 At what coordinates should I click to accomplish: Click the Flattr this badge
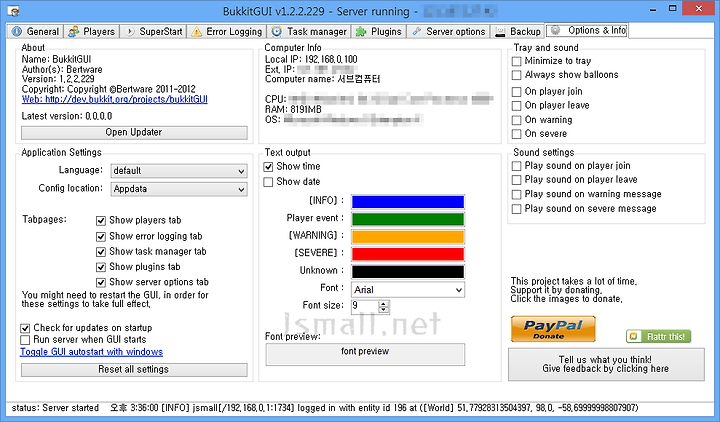coord(658,336)
